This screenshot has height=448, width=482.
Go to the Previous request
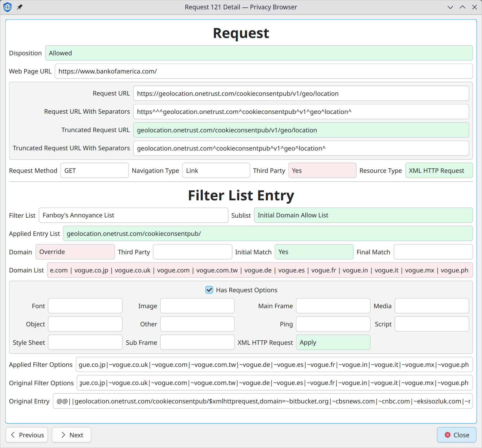(x=27, y=435)
